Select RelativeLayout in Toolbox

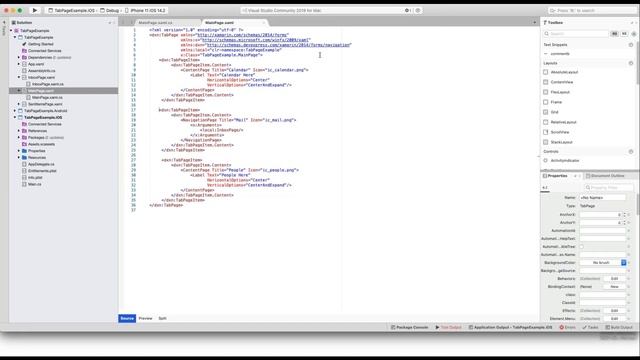[564, 122]
